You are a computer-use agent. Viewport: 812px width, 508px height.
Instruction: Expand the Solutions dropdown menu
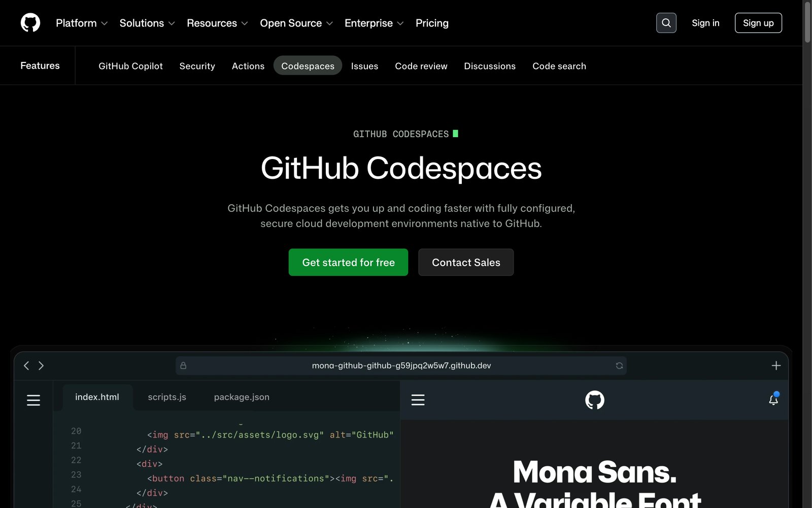(147, 23)
